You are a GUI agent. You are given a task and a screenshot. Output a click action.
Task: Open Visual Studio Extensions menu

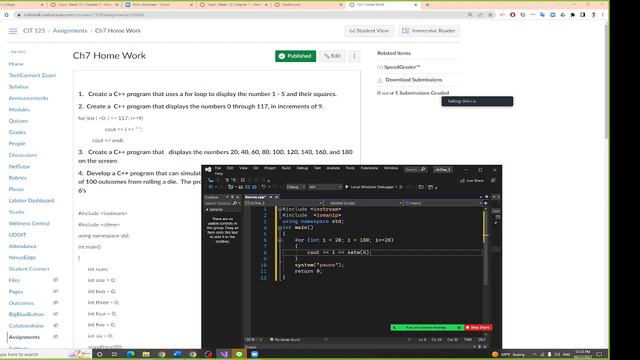(x=369, y=168)
